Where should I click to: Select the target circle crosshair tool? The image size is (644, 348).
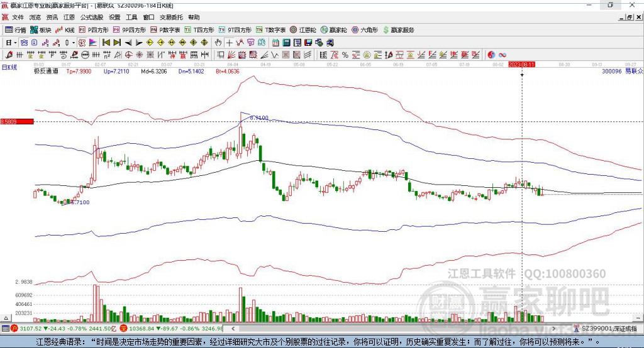pos(128,55)
